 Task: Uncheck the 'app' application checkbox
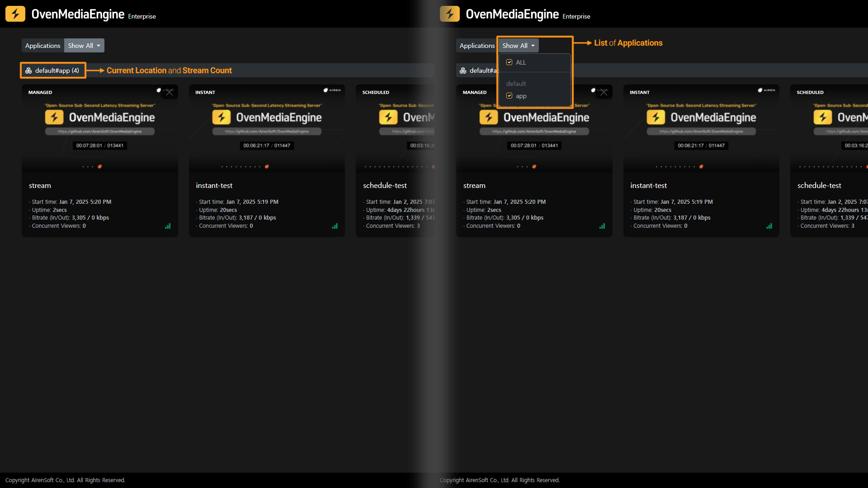click(509, 96)
